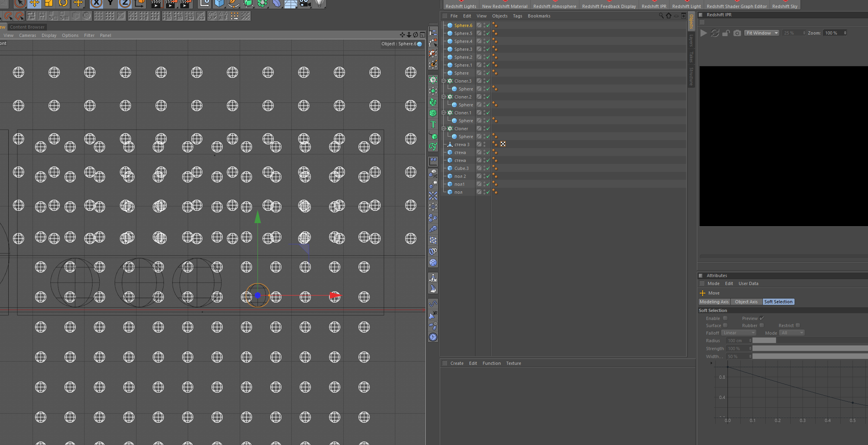The width and height of the screenshot is (868, 445).
Task: Toggle the Restrict checkbox
Action: click(x=798, y=325)
